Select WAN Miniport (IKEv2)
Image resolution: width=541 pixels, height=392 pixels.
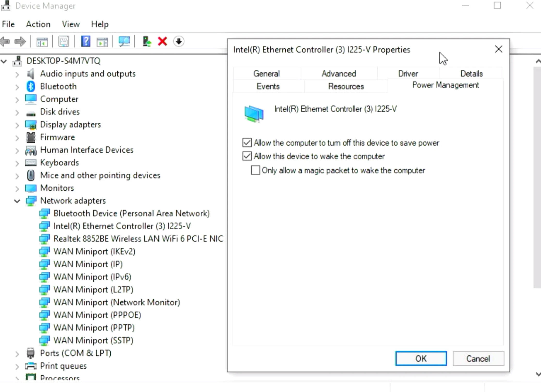tap(94, 251)
